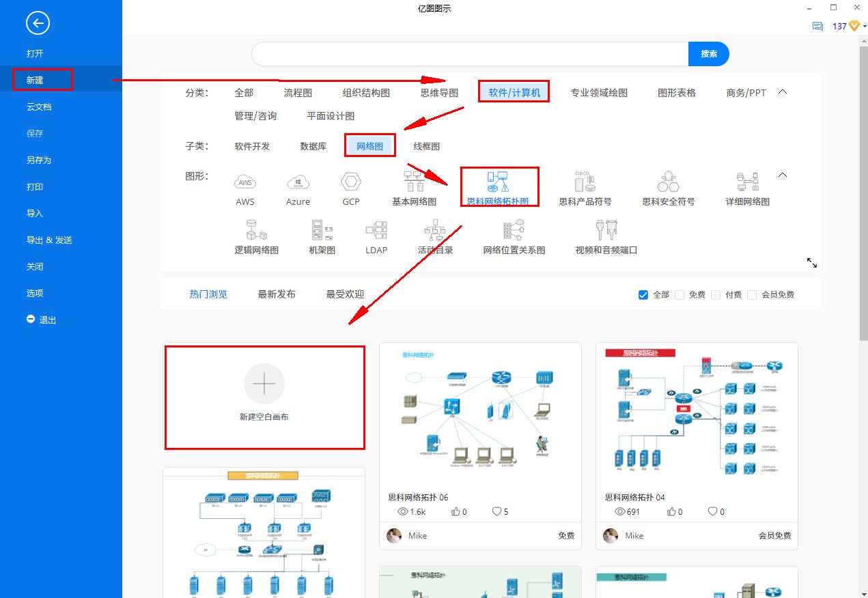Screen dimensions: 868x598
Task: Click thumbs-up icon on 思科网络拓扑 06
Action: point(456,511)
